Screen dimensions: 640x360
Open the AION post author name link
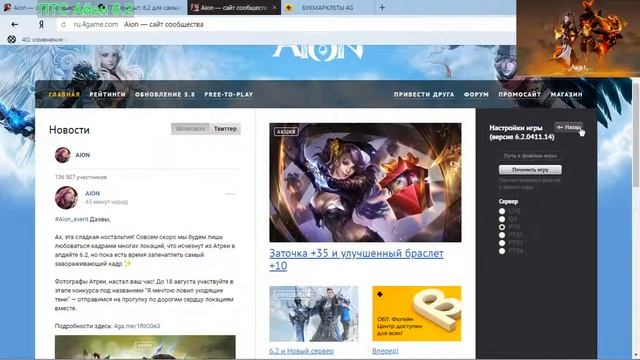pos(92,193)
